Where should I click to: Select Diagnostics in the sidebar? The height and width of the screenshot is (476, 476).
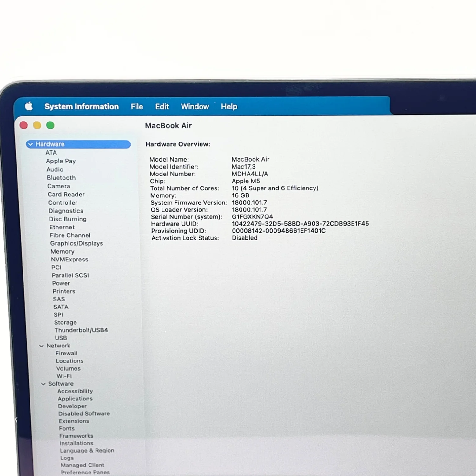tap(66, 211)
